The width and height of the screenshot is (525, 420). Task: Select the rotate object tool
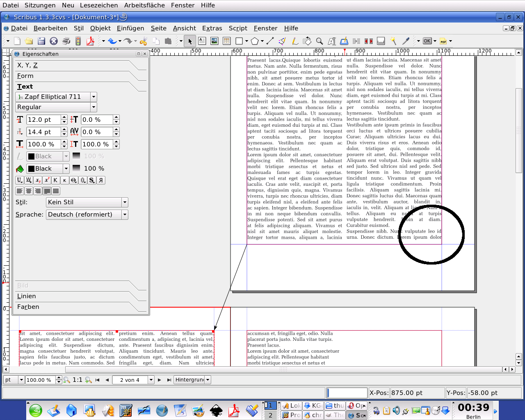[307, 41]
